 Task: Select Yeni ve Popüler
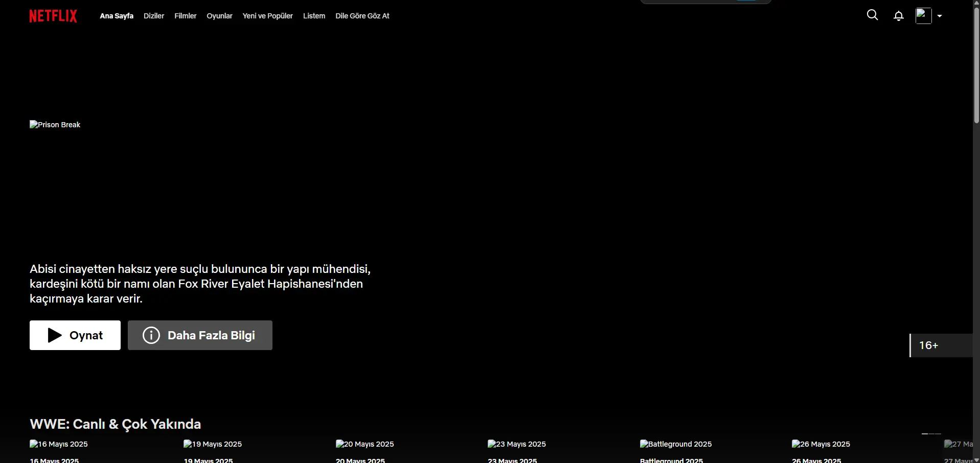pos(268,16)
